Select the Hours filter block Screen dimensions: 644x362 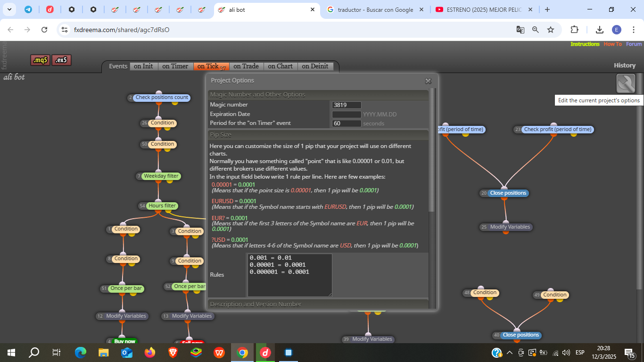tap(162, 206)
